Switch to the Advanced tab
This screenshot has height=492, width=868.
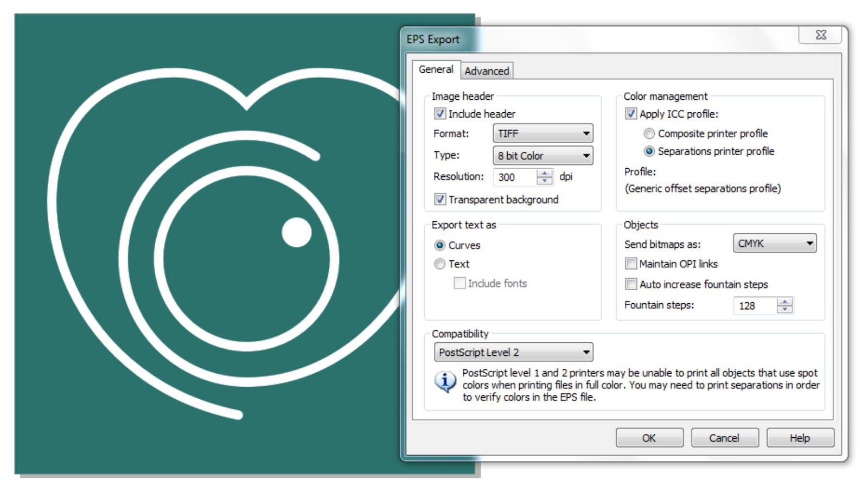tap(486, 71)
